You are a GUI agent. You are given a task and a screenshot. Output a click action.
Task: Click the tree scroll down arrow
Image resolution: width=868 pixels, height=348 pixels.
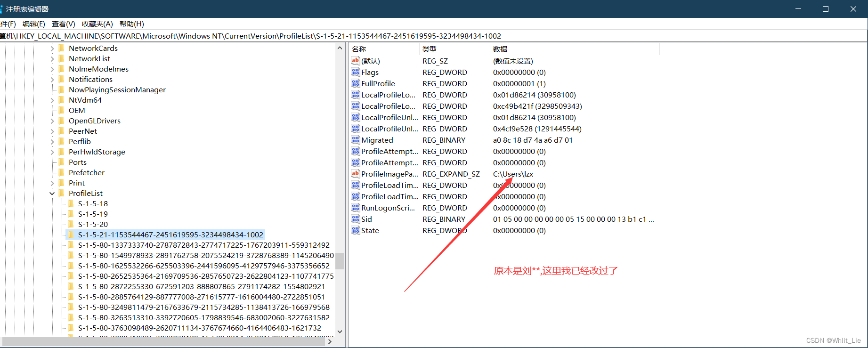(x=340, y=332)
